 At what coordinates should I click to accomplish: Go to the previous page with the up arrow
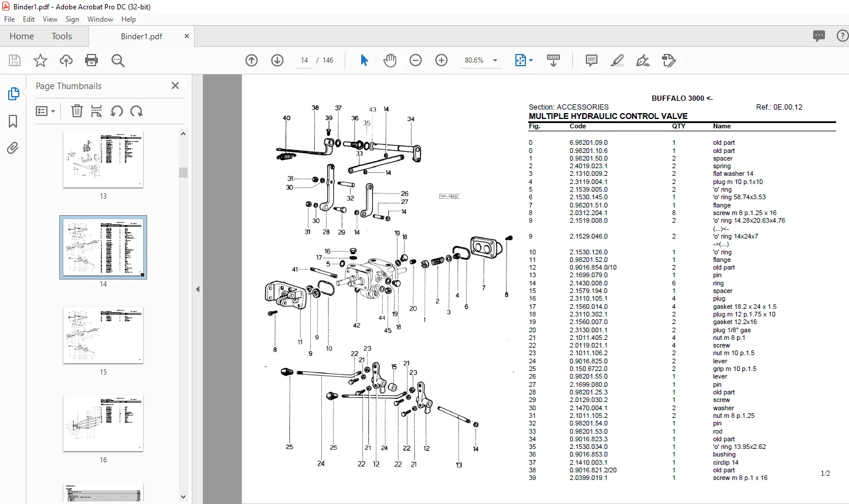[252, 60]
